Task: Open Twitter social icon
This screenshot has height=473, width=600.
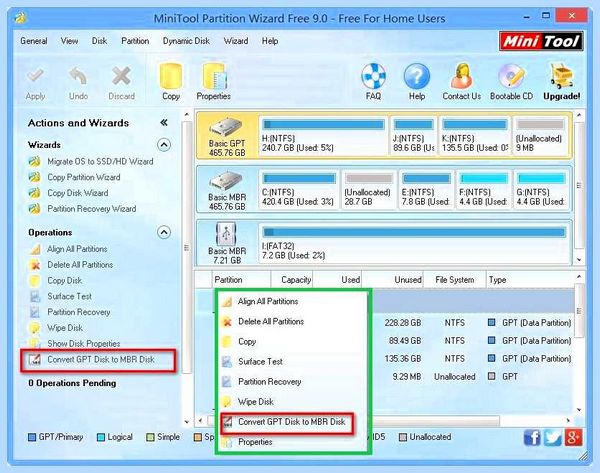Action: coord(553,438)
